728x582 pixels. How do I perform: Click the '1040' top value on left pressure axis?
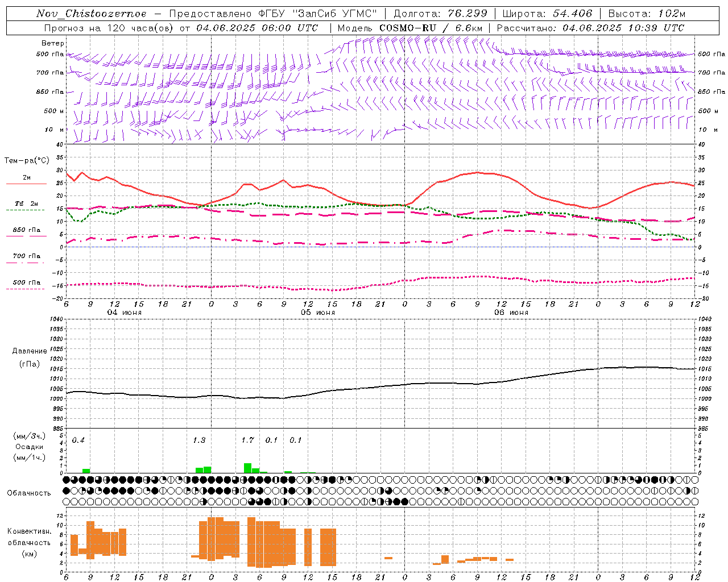coord(56,319)
